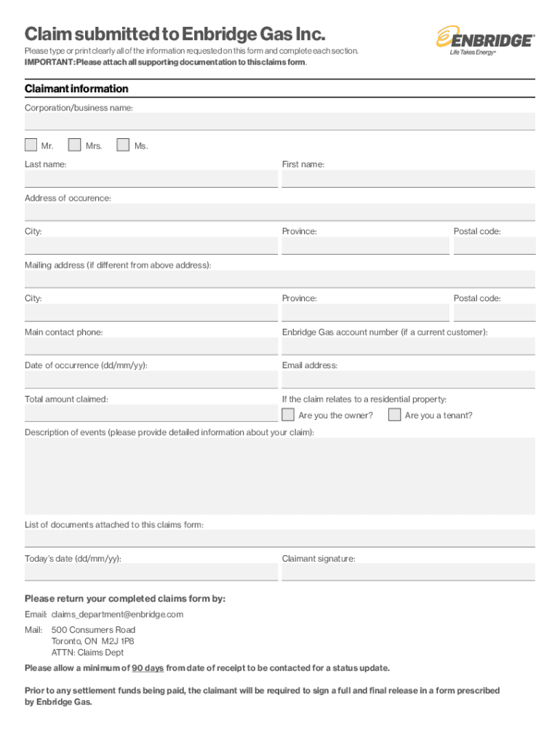
Task: Select the Address of occurrence field
Action: pos(279,212)
